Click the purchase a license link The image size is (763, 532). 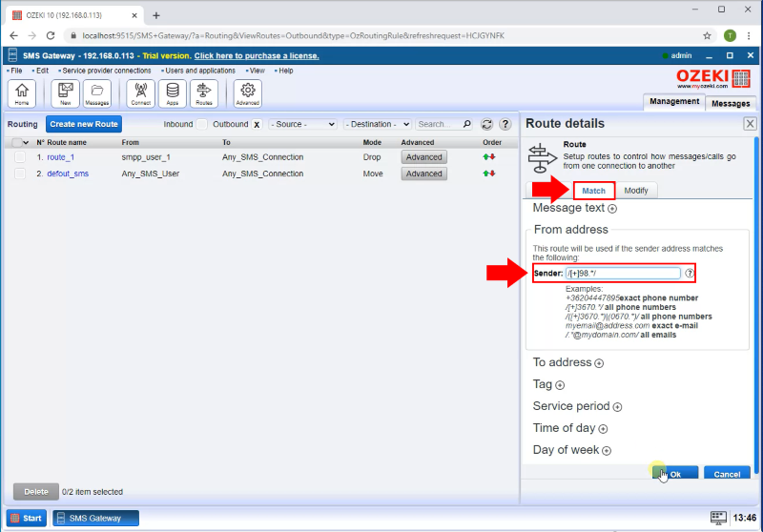pyautogui.click(x=257, y=56)
